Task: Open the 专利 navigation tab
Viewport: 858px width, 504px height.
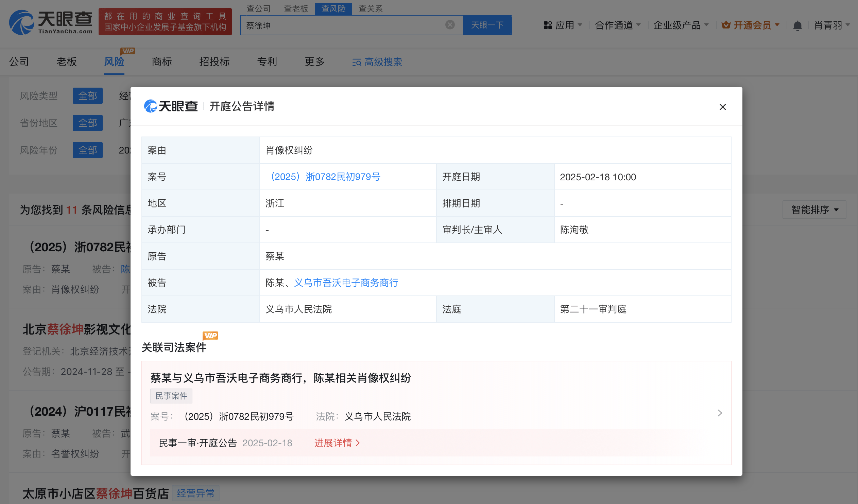Action: (x=267, y=61)
